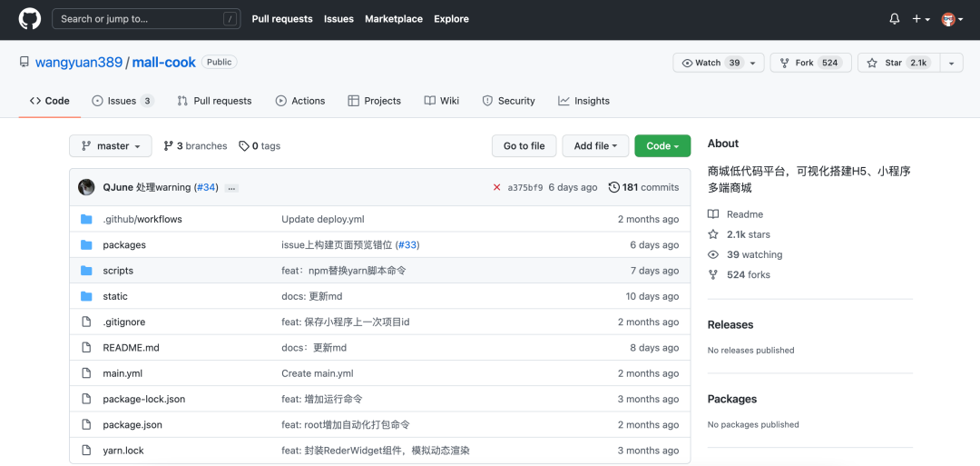View 2.1k stars in About sidebar
980x466 pixels.
point(739,234)
